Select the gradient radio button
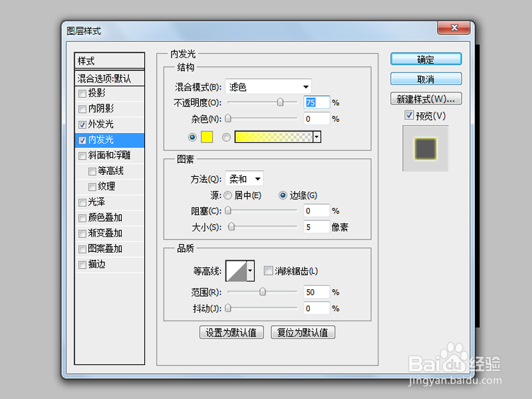The width and height of the screenshot is (532, 399). (x=226, y=137)
